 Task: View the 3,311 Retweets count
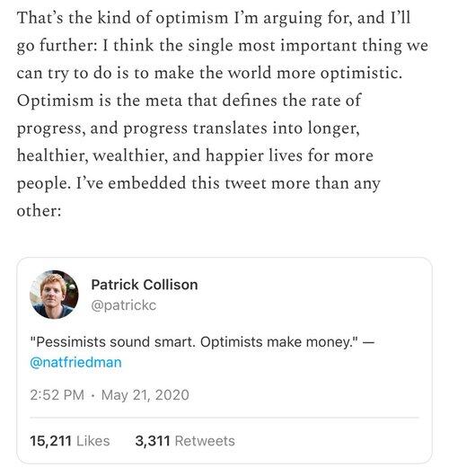click(185, 441)
